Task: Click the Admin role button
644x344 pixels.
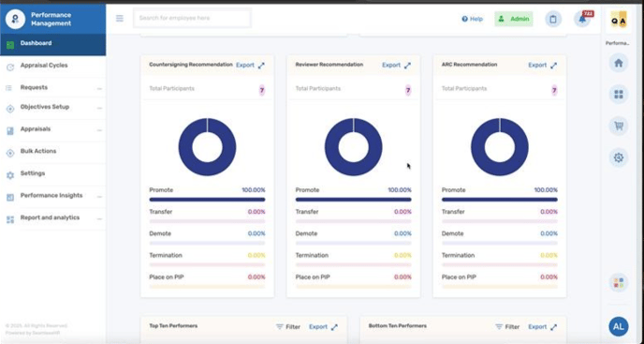Action: pos(514,19)
